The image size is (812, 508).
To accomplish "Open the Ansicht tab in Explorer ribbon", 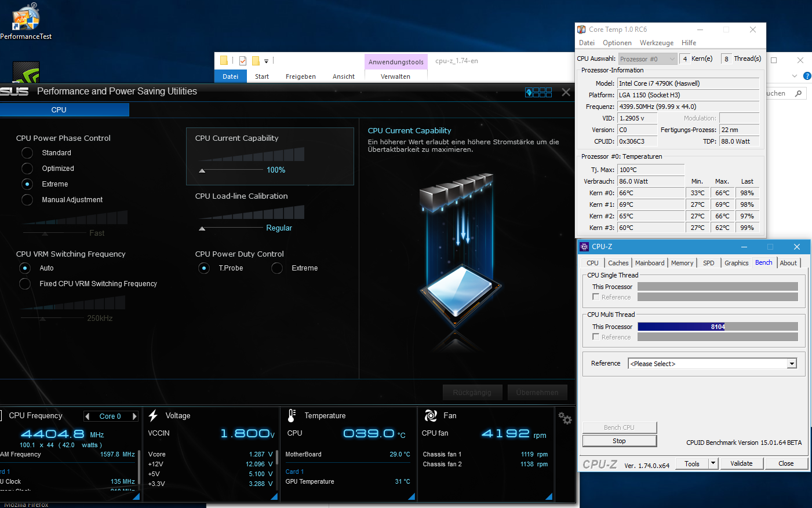I will 344,76.
